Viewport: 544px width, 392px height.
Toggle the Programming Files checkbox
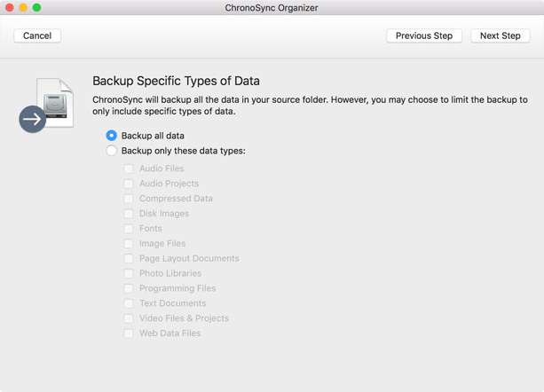pos(129,288)
